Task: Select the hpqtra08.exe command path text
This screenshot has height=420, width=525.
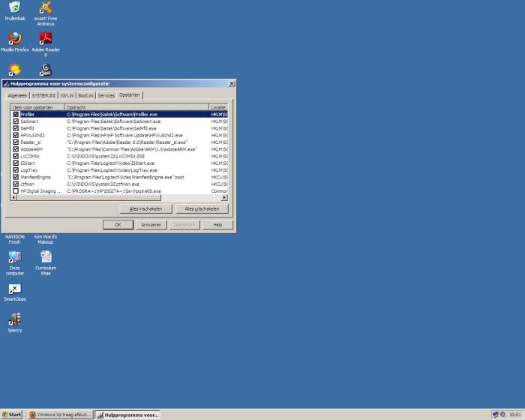Action: pyautogui.click(x=114, y=191)
